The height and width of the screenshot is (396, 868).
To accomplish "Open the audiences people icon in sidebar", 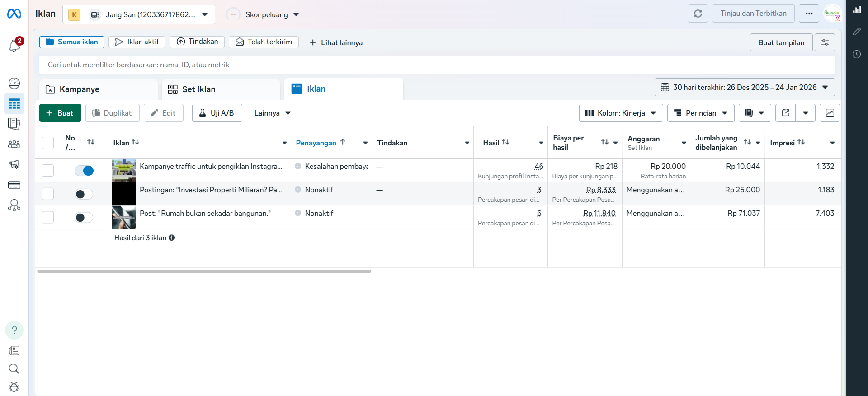I will (14, 144).
